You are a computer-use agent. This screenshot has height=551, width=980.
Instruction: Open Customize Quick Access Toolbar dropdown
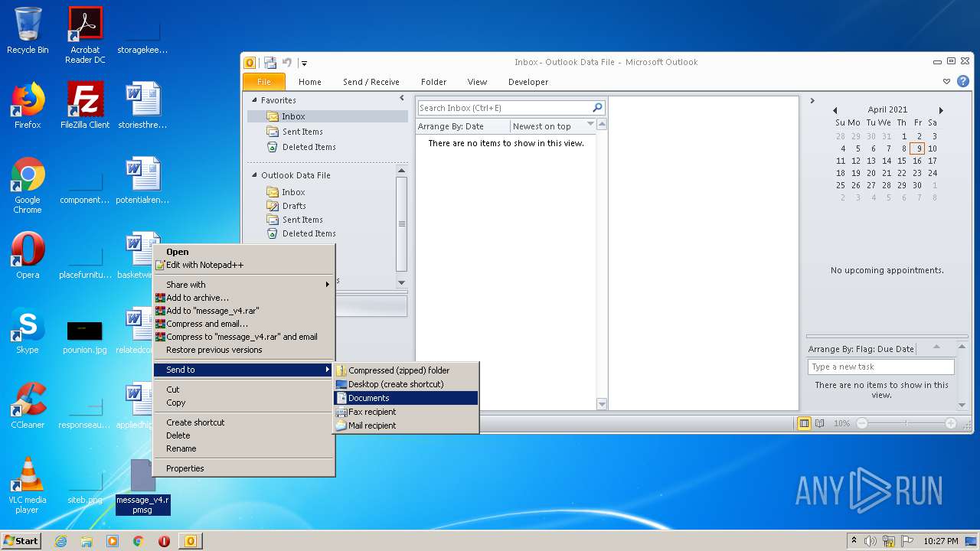pyautogui.click(x=304, y=63)
